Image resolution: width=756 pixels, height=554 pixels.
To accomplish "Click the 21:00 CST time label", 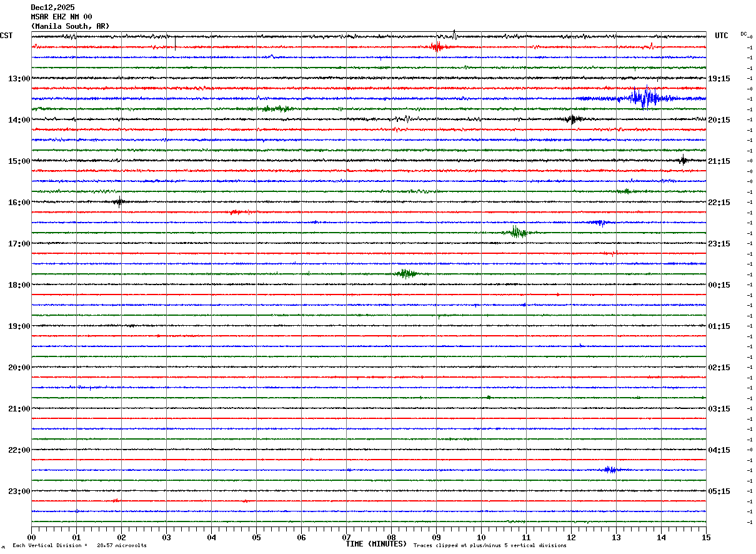I will tap(19, 409).
